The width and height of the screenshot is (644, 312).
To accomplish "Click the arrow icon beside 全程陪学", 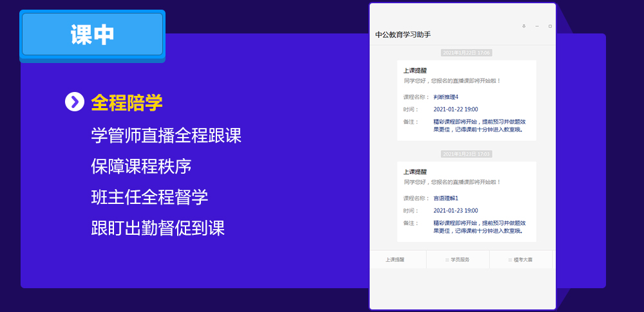I will coord(75,102).
